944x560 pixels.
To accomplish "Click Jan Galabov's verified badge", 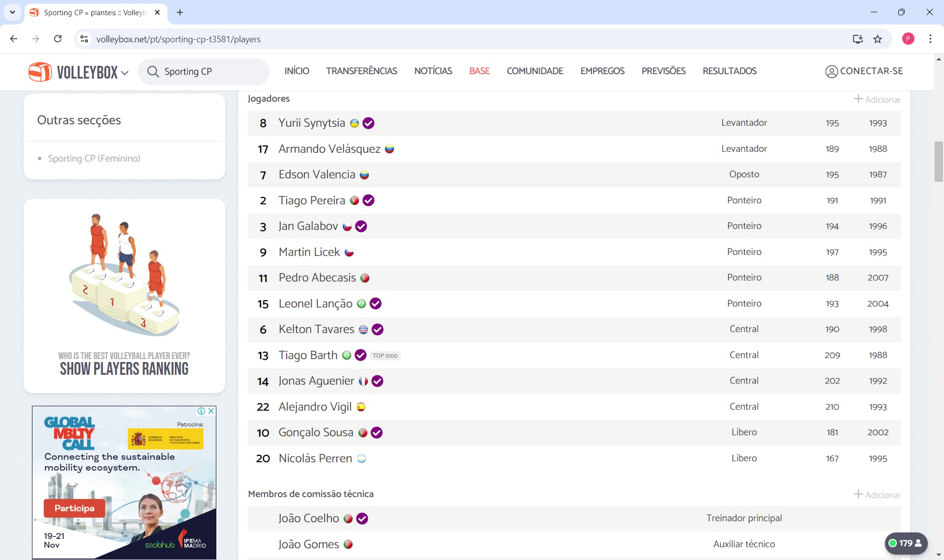I will click(361, 226).
